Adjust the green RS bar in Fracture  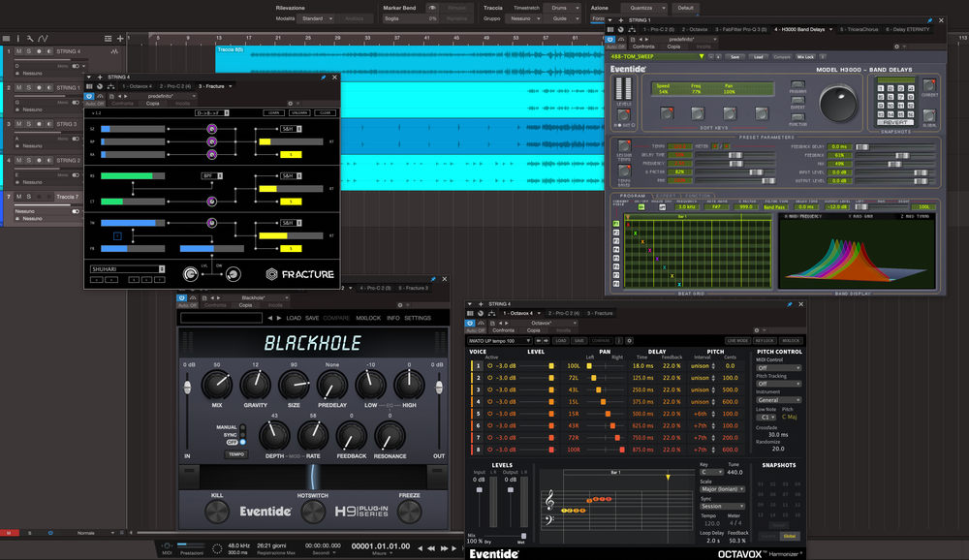[133, 176]
